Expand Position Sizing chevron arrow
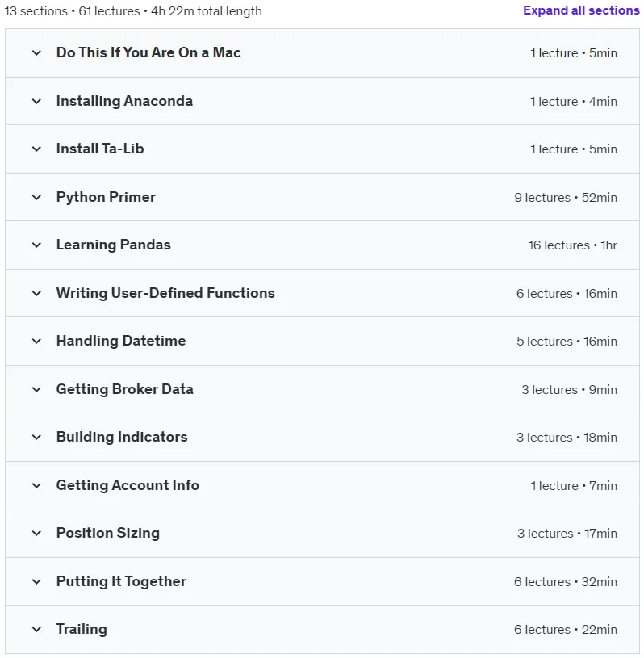Viewport: 644px width, 658px height. click(36, 534)
